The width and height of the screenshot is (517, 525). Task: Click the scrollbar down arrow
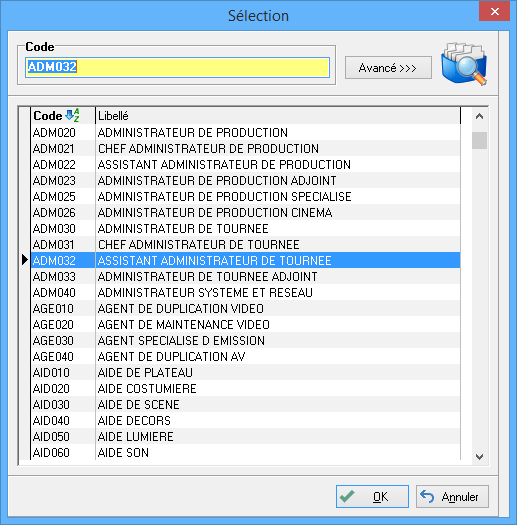click(x=479, y=457)
